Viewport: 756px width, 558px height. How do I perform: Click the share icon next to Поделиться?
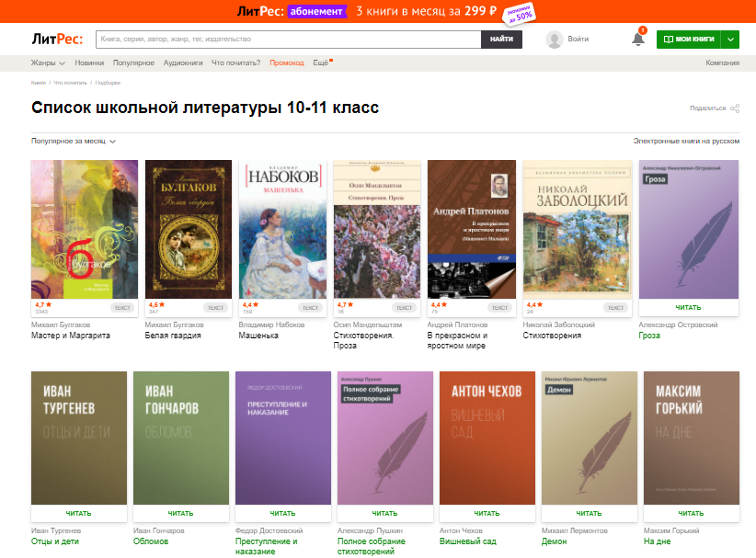point(735,108)
